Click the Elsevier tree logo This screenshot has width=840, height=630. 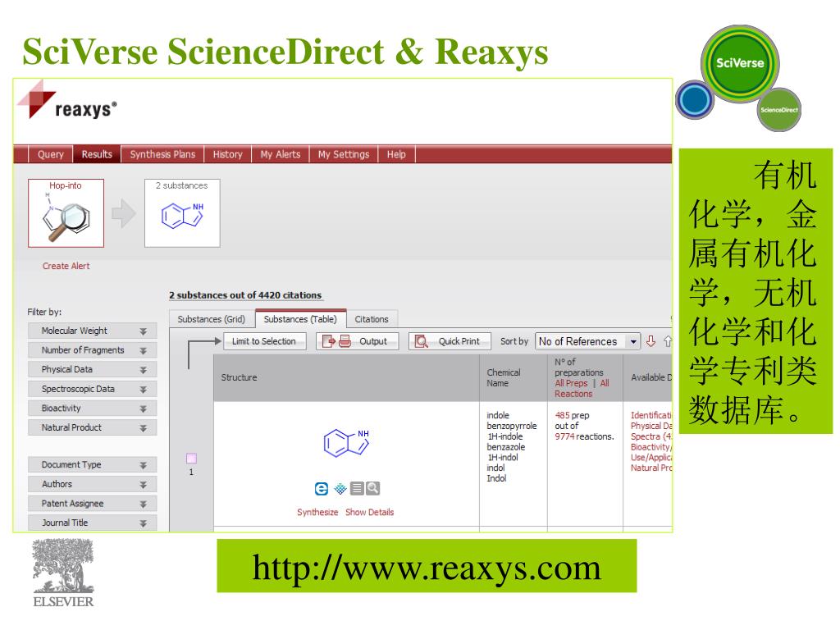tap(63, 573)
